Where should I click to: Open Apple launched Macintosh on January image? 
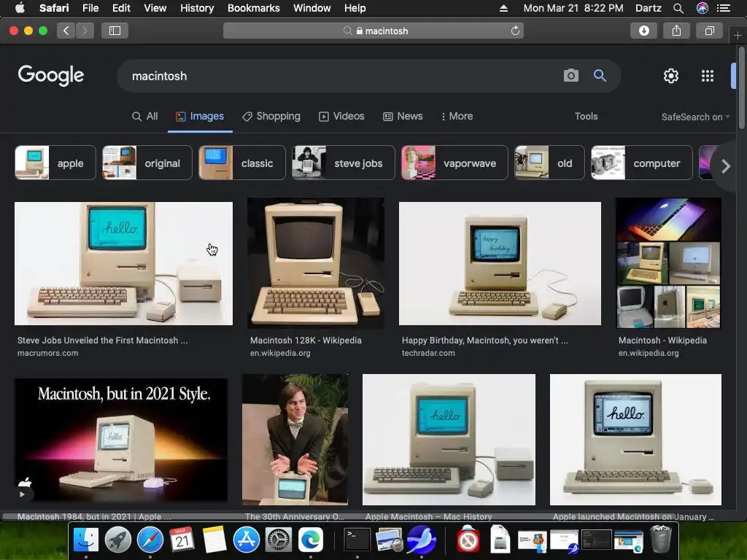635,440
